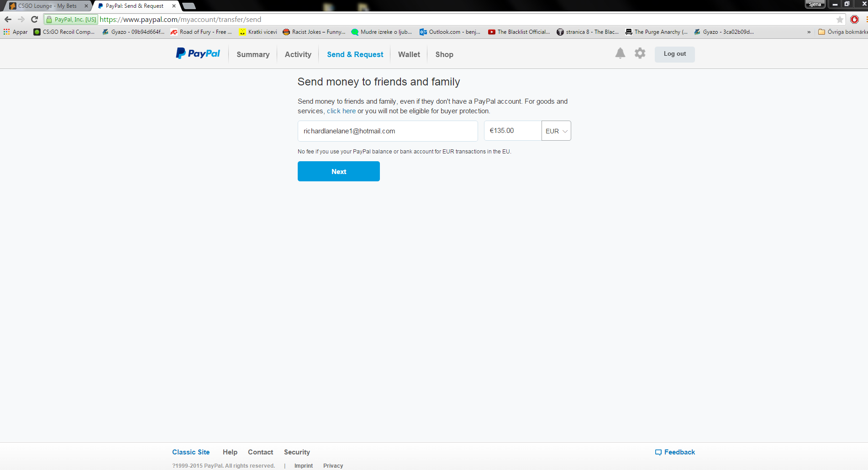Open the Privacy footer link
The height and width of the screenshot is (470, 868).
(x=333, y=466)
